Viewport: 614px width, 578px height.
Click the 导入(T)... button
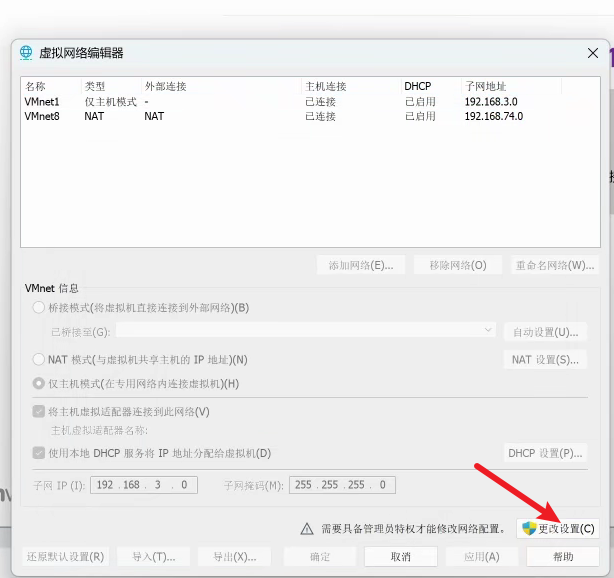(154, 556)
